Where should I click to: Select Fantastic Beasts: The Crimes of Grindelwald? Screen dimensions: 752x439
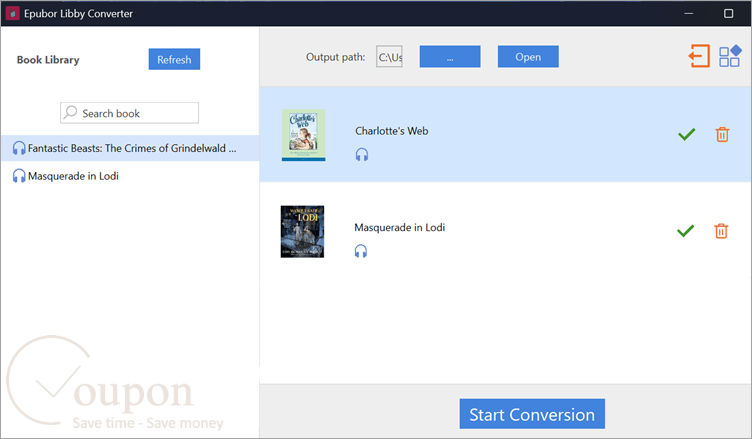click(x=130, y=148)
